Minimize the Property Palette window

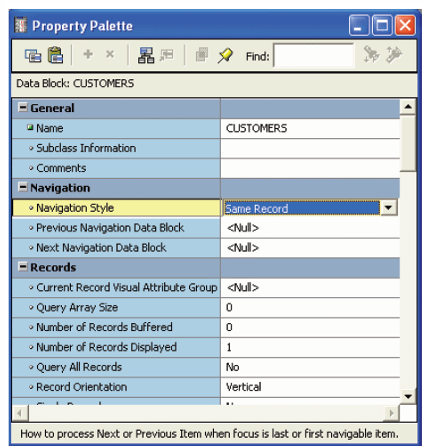[x=359, y=25]
